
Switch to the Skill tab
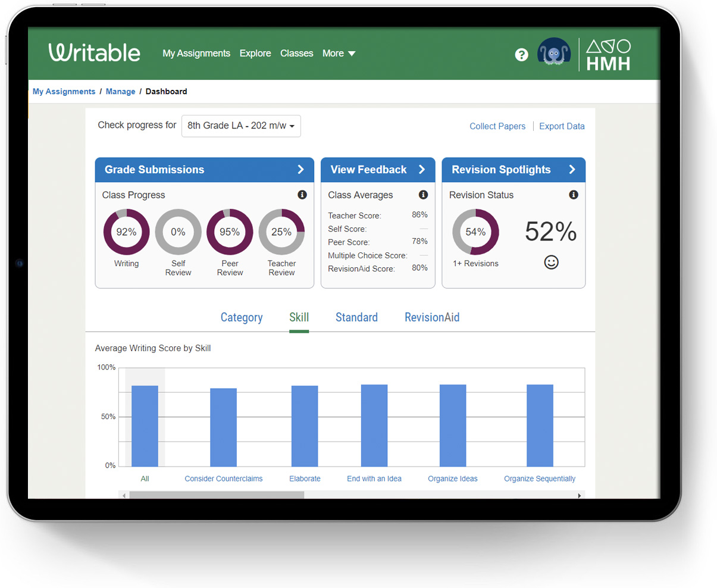click(299, 317)
